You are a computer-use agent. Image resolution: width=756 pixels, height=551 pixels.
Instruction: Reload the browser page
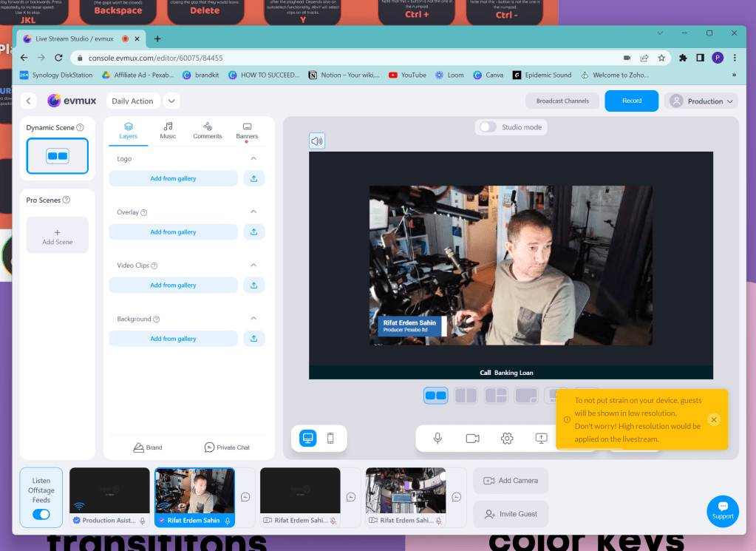click(58, 58)
